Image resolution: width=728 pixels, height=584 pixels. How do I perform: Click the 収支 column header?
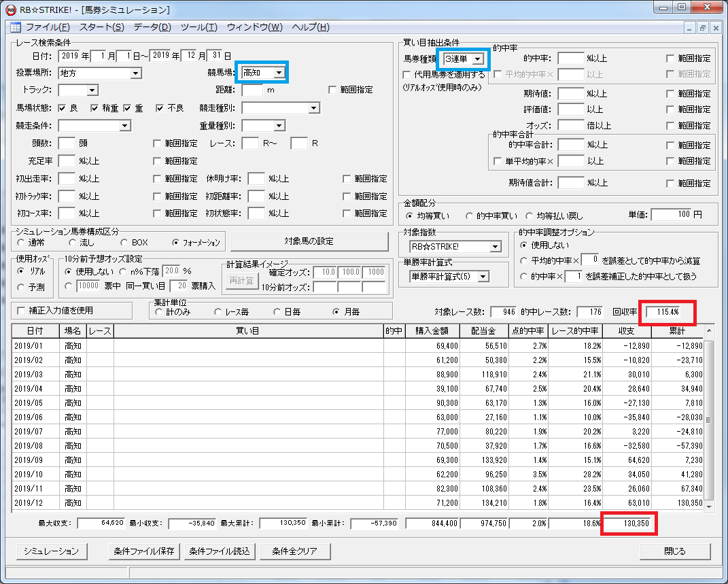[626, 331]
